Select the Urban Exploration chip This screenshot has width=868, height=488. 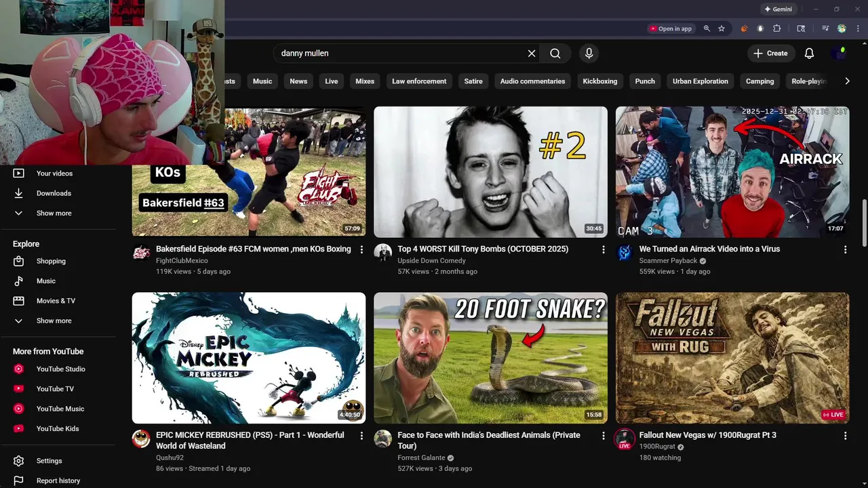click(x=701, y=81)
